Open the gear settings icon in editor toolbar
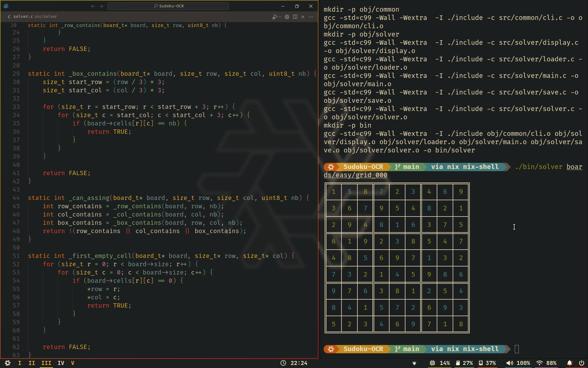Image resolution: width=588 pixels, height=368 pixels. pos(287,17)
